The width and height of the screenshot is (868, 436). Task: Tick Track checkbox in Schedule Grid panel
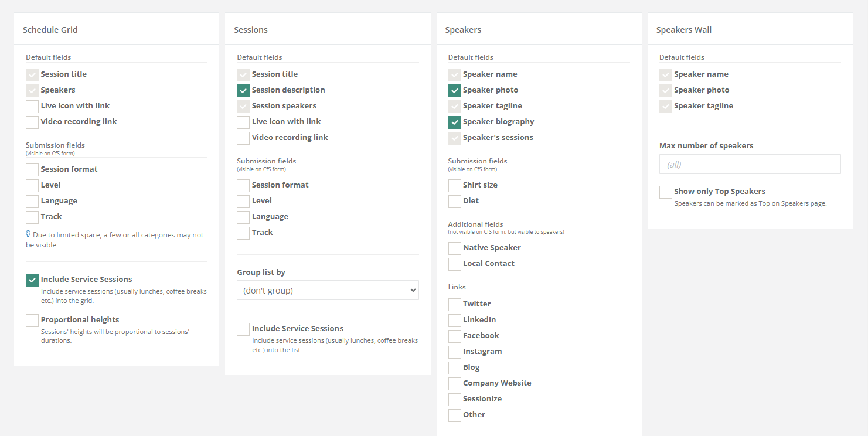32,217
